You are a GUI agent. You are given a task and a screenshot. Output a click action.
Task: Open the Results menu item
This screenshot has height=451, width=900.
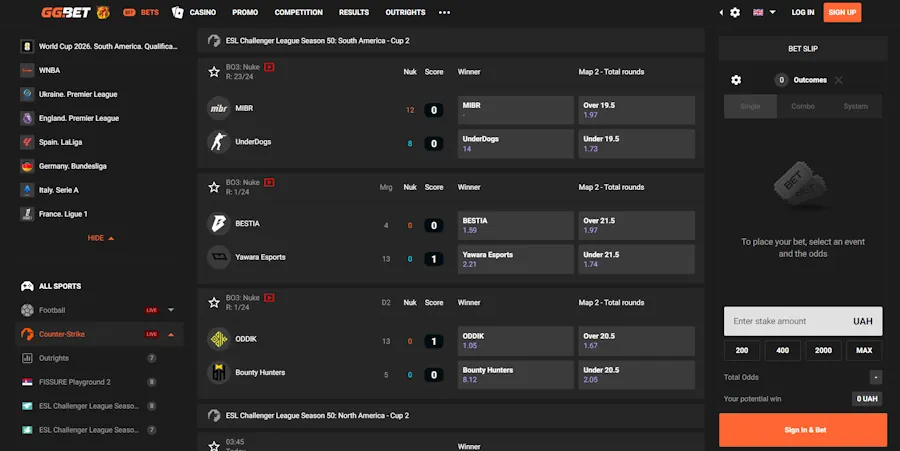pyautogui.click(x=354, y=12)
